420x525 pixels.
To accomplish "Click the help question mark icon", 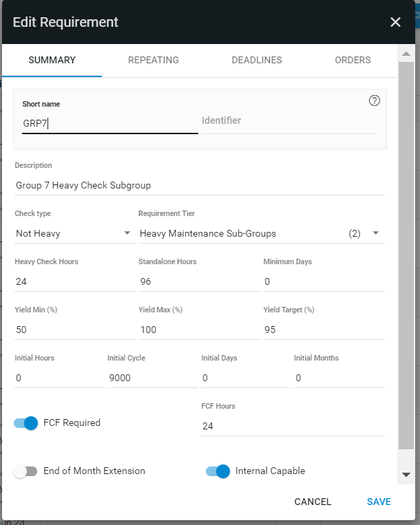I will click(374, 100).
